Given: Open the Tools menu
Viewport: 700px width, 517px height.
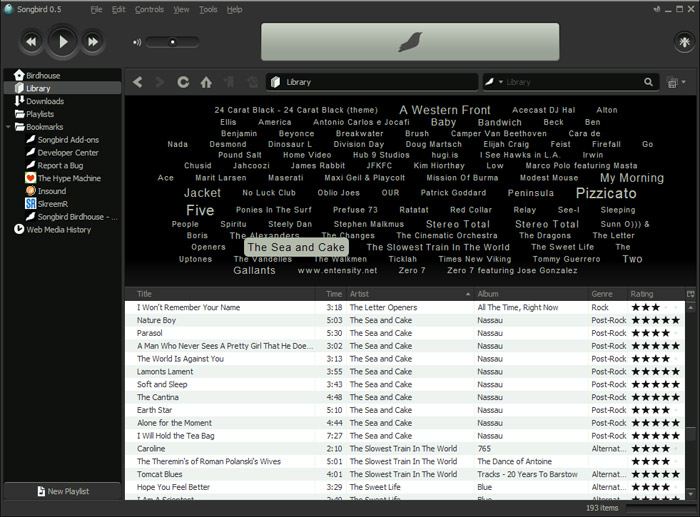Looking at the screenshot, I should click(208, 9).
